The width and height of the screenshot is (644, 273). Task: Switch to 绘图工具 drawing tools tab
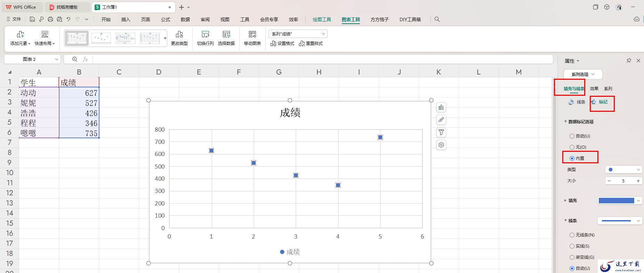pos(322,19)
